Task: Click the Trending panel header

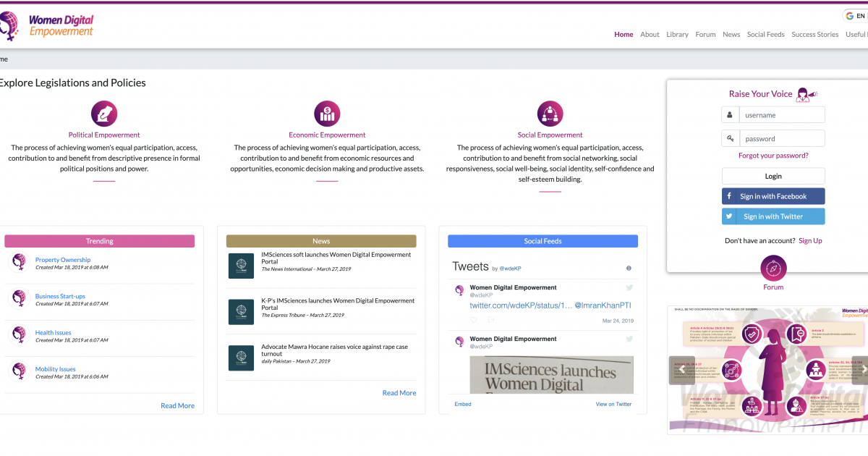Action: coord(100,241)
